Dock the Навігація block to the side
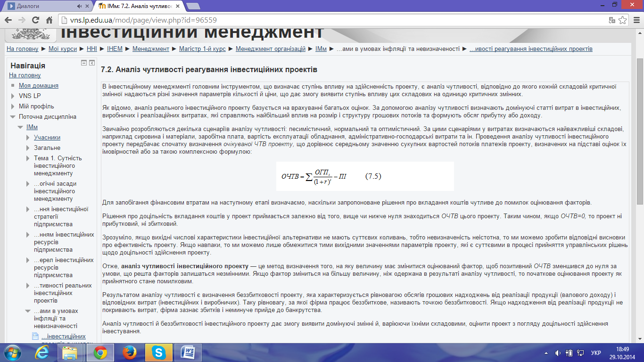The height and width of the screenshot is (362, 644). pyautogui.click(x=92, y=63)
